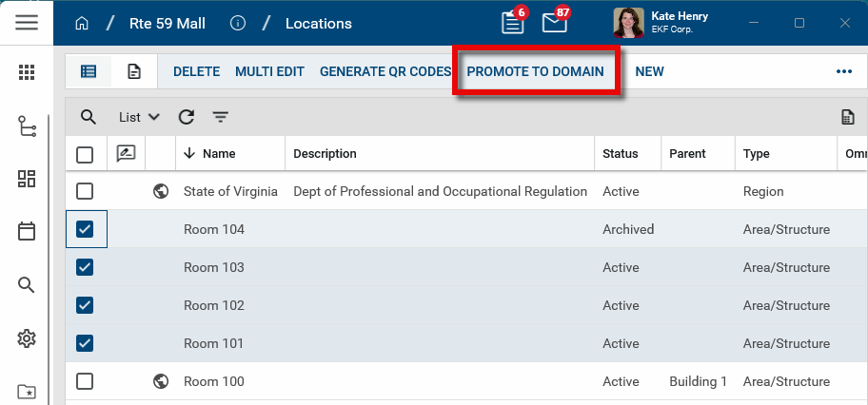Check the Room 100 row checkbox
Viewport: 868px width, 405px height.
pyautogui.click(x=85, y=381)
